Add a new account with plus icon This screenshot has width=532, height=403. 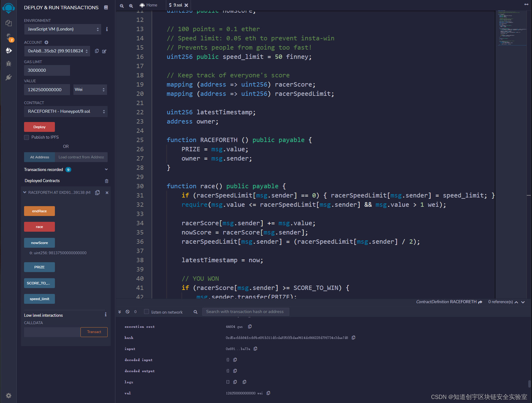pyautogui.click(x=46, y=42)
